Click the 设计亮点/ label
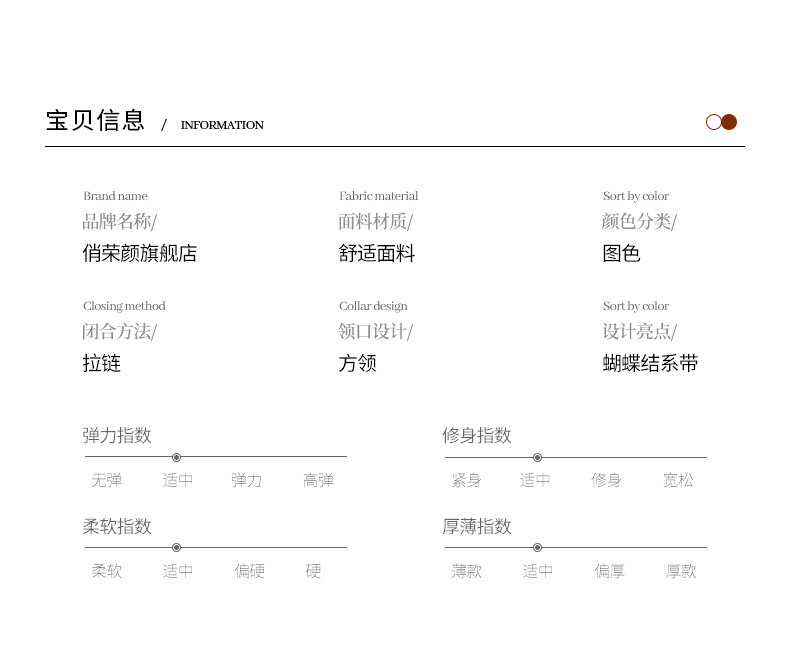This screenshot has width=790, height=659. (x=640, y=332)
